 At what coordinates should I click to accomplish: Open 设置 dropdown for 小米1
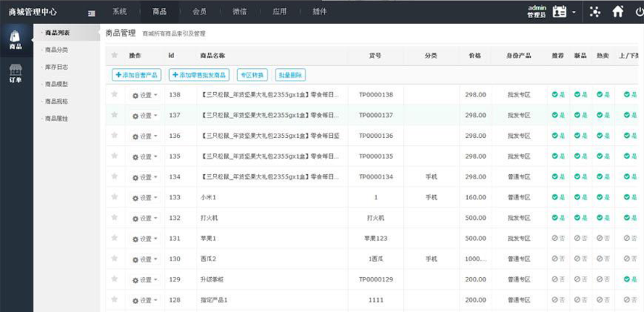[x=145, y=198]
